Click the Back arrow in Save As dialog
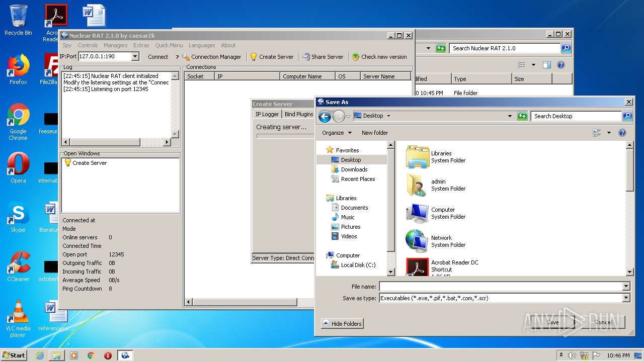The height and width of the screenshot is (362, 644). point(325,117)
